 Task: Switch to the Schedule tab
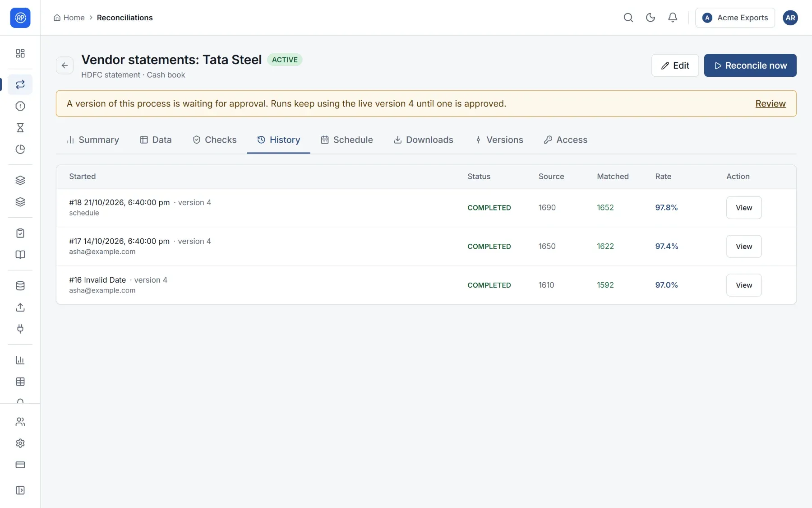point(346,140)
